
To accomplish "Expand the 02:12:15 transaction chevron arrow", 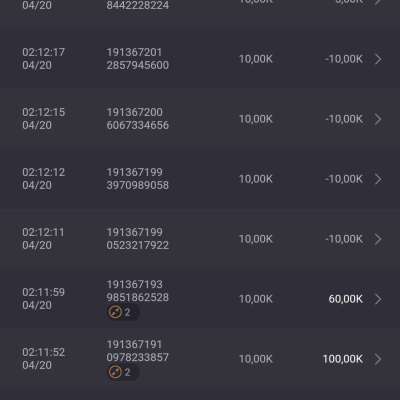I will point(378,119).
